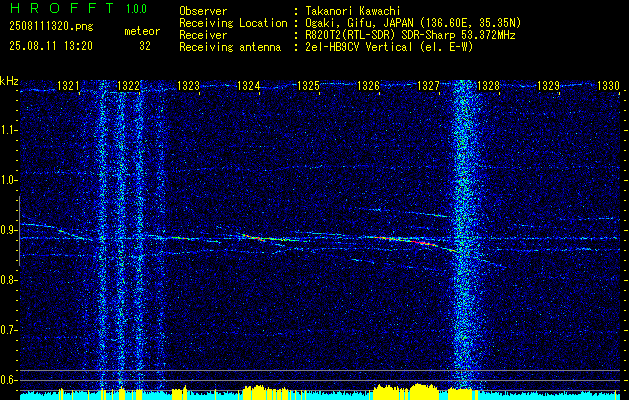Image resolution: width=629 pixels, height=400 pixels.
Task: Select the filename 2508111320.png
Action: pos(51,26)
